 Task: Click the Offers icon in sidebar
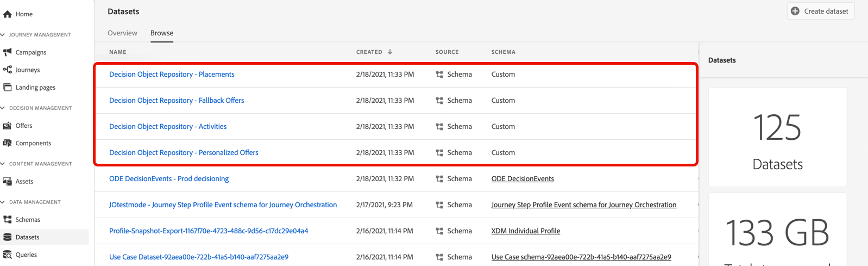[x=8, y=126]
